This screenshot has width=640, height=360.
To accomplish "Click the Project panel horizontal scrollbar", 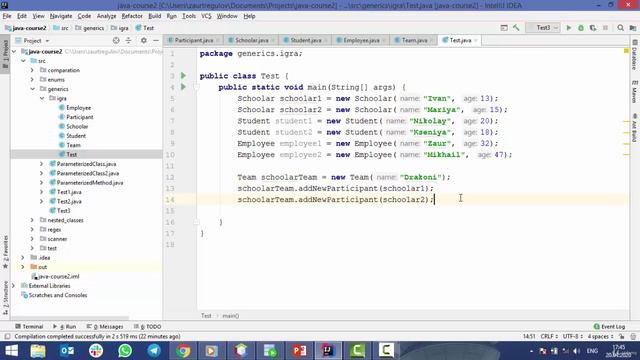I will click(69, 318).
